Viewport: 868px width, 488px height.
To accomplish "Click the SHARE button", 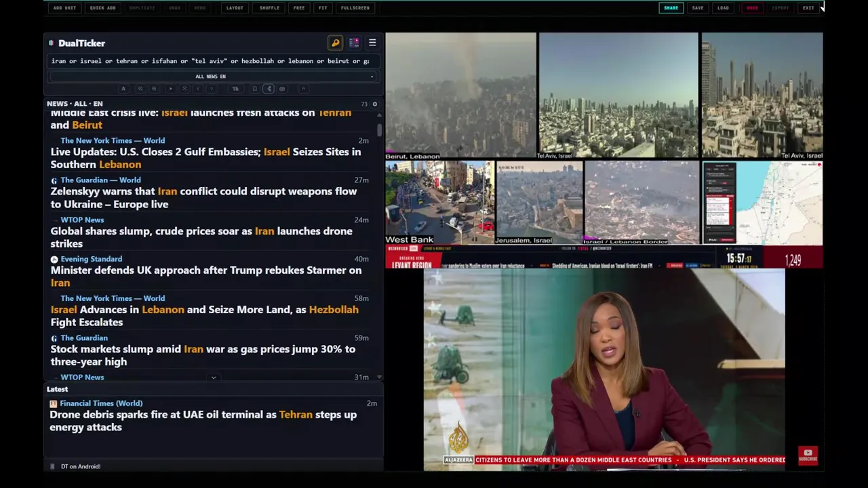I will [671, 8].
